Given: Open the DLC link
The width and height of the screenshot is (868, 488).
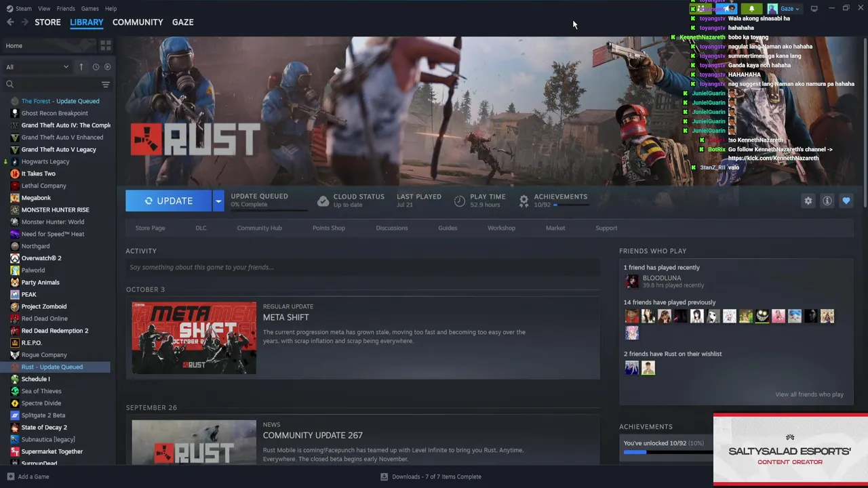Looking at the screenshot, I should [x=201, y=228].
